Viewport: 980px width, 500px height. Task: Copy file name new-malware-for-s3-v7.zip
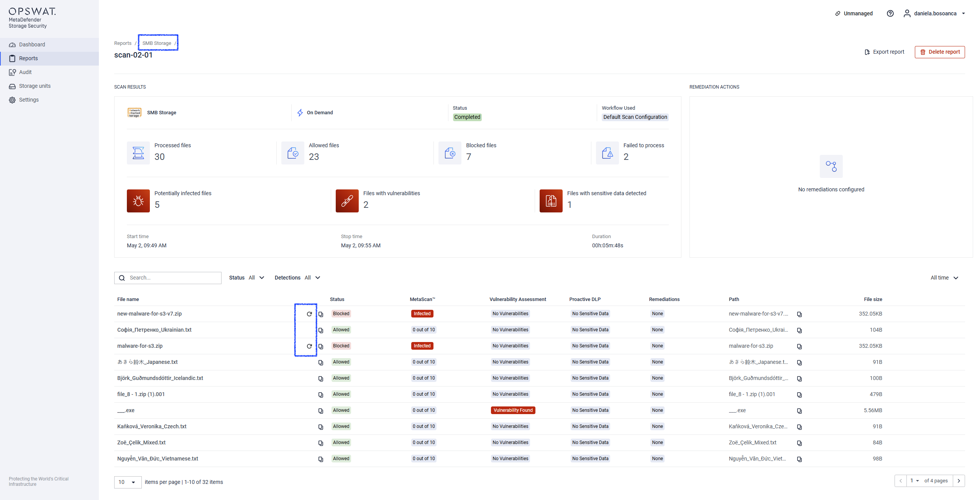[x=321, y=314]
